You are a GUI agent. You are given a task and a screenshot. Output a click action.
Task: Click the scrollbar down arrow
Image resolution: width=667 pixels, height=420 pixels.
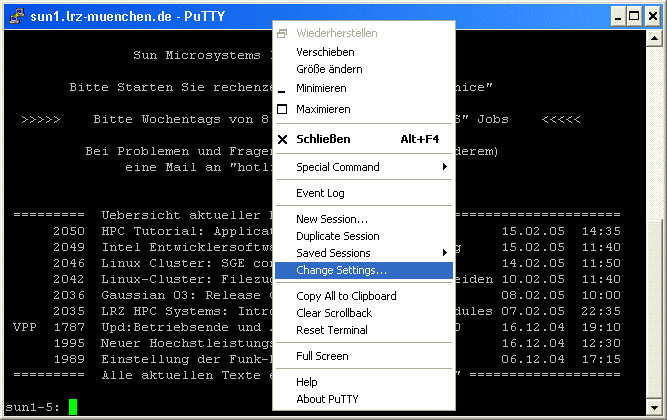(x=654, y=407)
